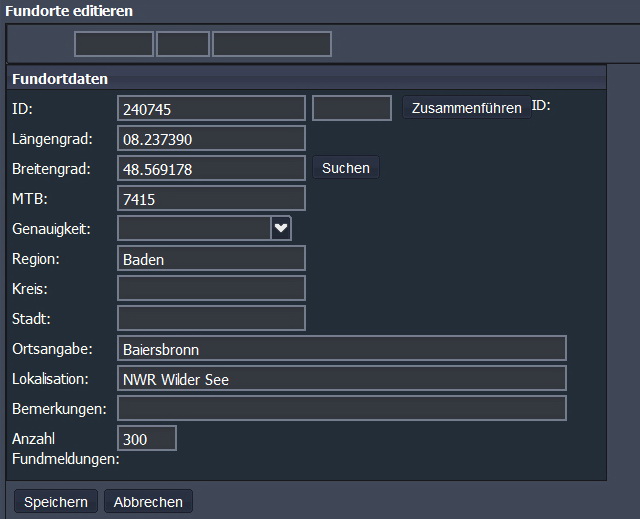The height and width of the screenshot is (519, 640).
Task: Click into the Längengrad field
Action: coord(211,138)
